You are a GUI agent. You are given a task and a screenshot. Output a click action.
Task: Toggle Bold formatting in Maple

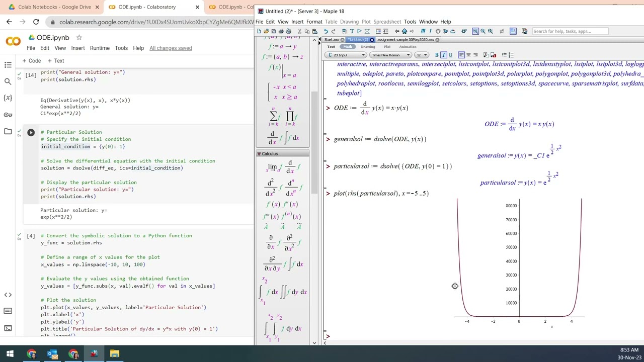[x=437, y=55]
